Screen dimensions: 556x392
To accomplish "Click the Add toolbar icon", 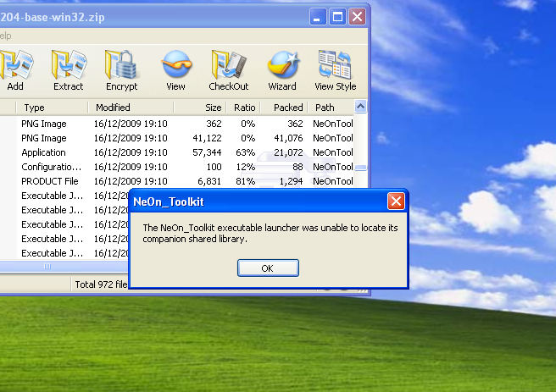I will [16, 71].
